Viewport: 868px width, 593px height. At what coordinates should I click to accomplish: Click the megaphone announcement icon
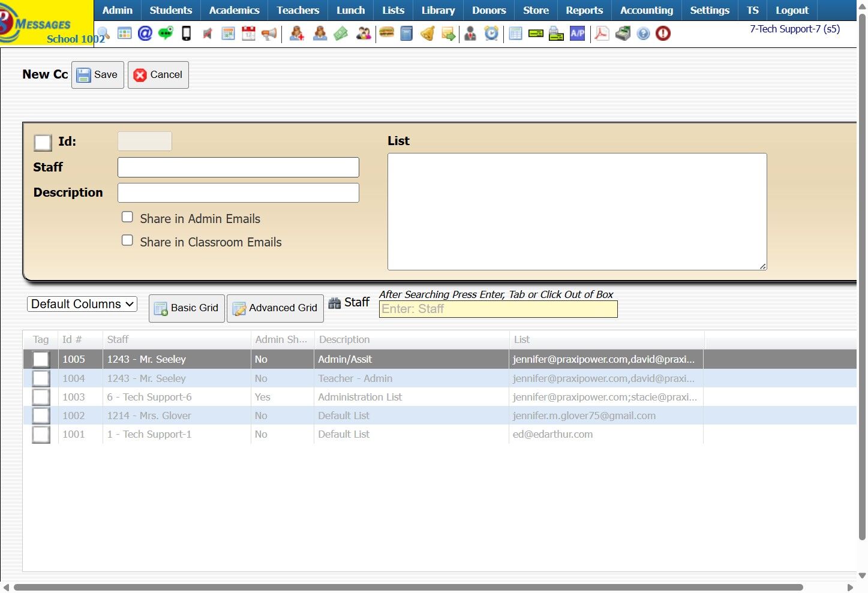click(x=269, y=34)
